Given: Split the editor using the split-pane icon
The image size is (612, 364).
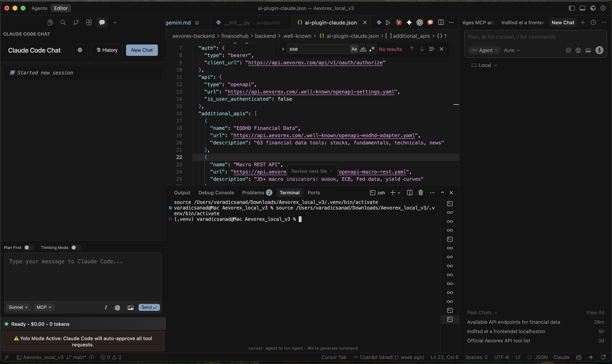Looking at the screenshot, I should 441,23.
